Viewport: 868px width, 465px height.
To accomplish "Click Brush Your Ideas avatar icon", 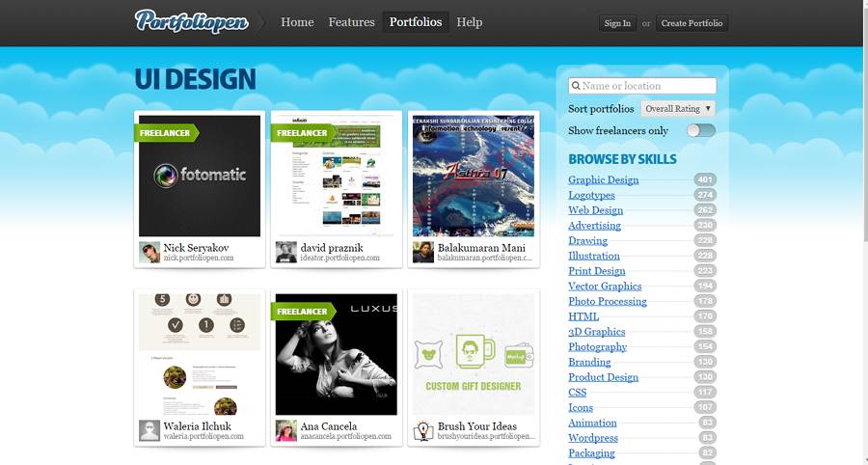I will (x=423, y=430).
